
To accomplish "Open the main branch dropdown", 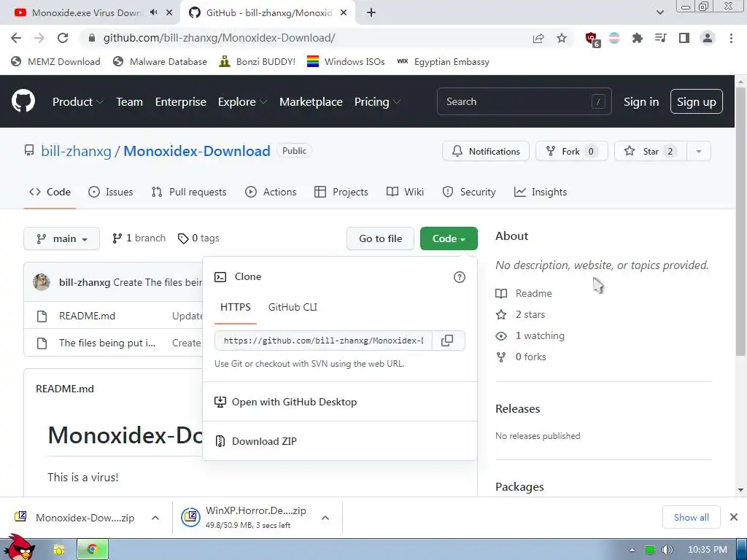I will click(61, 238).
